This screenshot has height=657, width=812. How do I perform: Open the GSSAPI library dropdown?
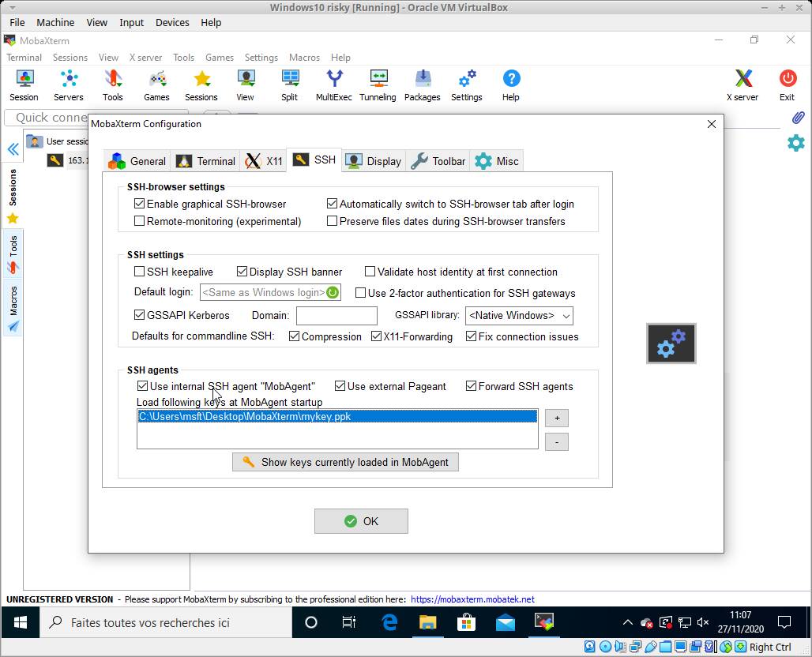tap(519, 315)
